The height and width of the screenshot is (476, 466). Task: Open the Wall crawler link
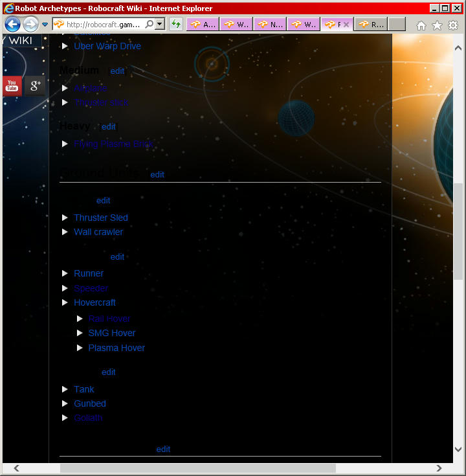click(x=98, y=232)
